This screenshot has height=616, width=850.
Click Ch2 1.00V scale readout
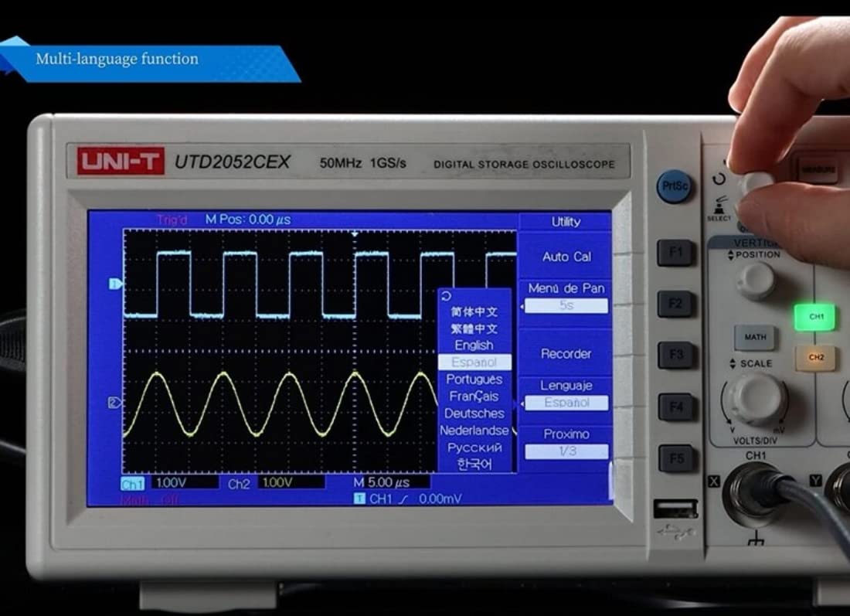tap(291, 482)
